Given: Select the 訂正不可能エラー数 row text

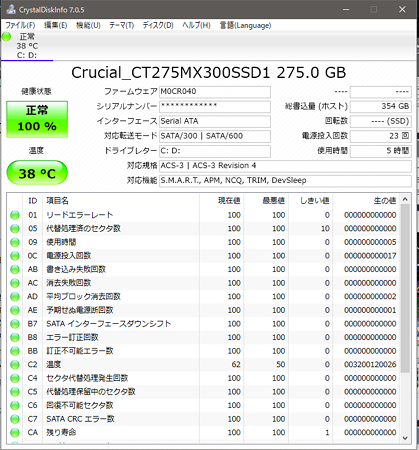Looking at the screenshot, I should click(x=80, y=351).
